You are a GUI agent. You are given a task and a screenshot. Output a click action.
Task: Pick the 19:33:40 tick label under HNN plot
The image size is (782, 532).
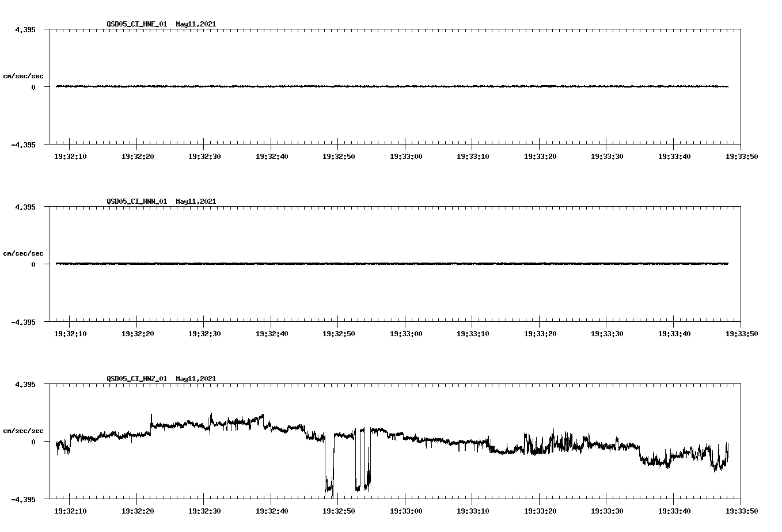(674, 334)
